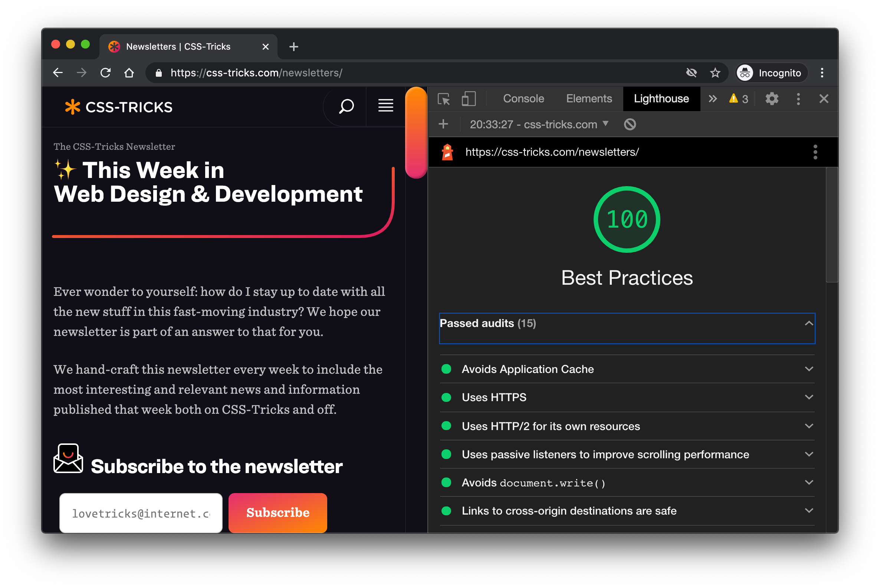
Task: Open the hamburger navigation menu
Action: point(385,106)
